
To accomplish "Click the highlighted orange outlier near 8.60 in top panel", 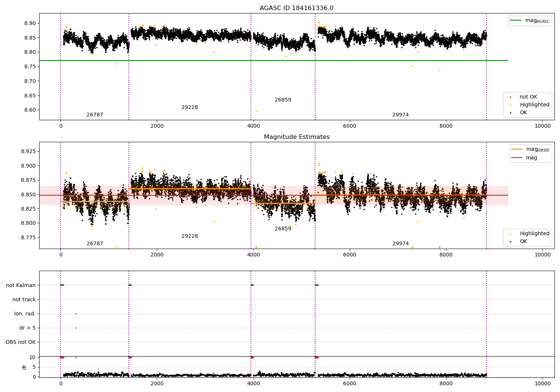I will (256, 111).
